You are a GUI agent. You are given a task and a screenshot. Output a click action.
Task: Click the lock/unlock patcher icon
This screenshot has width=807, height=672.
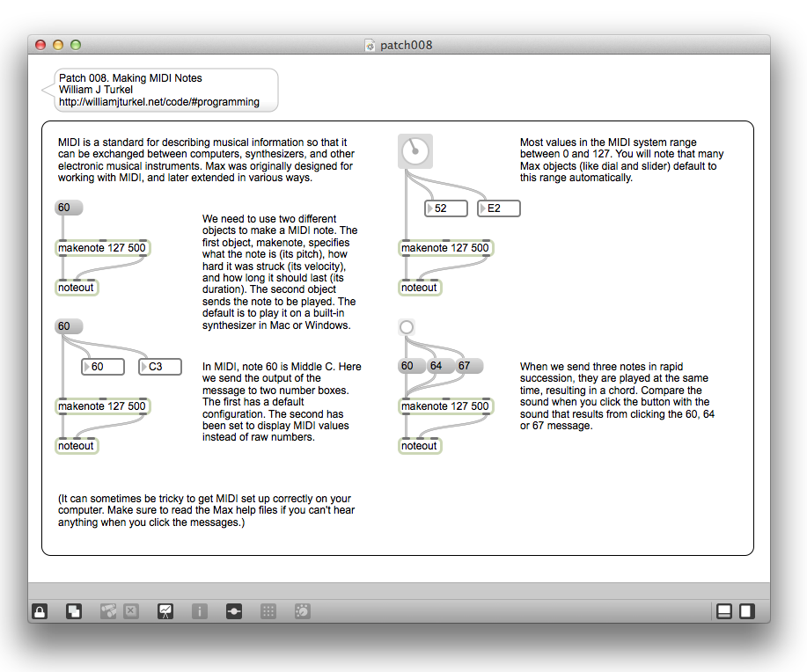[x=40, y=611]
